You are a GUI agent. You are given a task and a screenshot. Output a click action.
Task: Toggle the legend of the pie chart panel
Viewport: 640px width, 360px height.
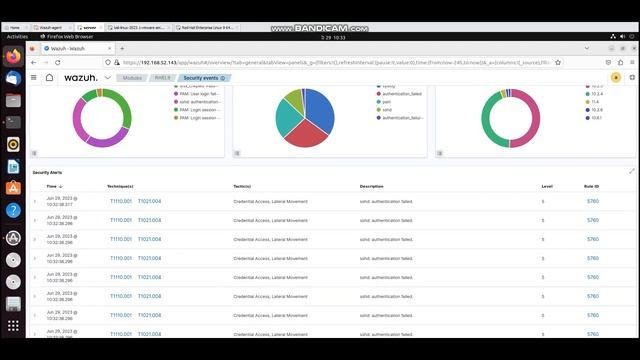tap(237, 153)
